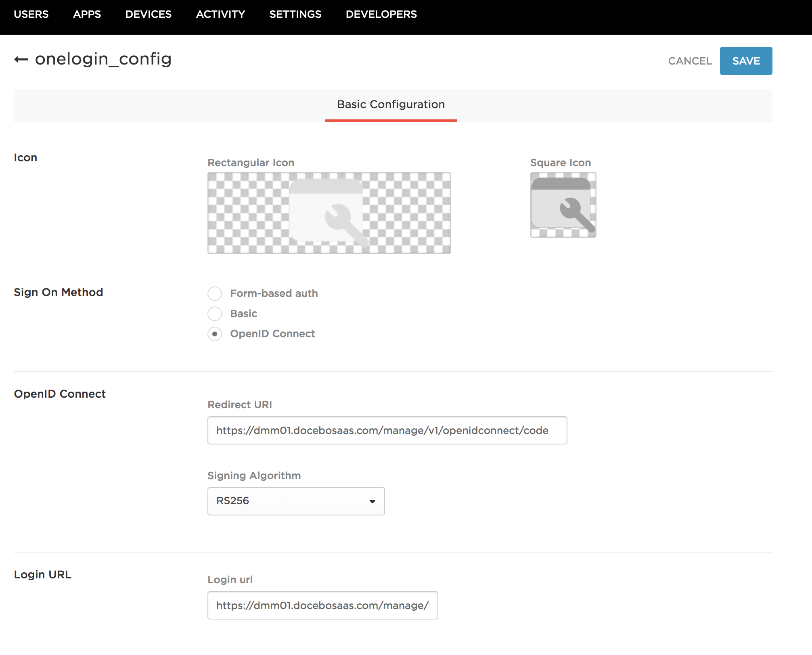This screenshot has width=812, height=655.
Task: Open the DEVELOPERS menu
Action: (381, 15)
